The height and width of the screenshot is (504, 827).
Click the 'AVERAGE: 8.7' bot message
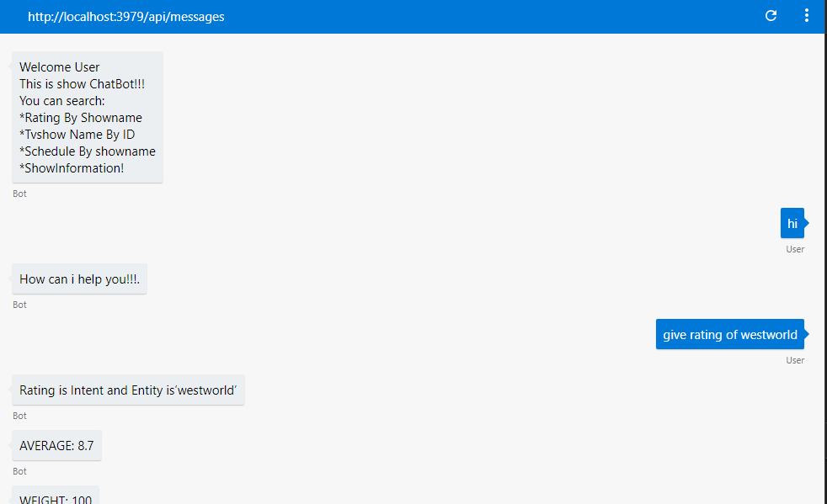[x=57, y=445]
